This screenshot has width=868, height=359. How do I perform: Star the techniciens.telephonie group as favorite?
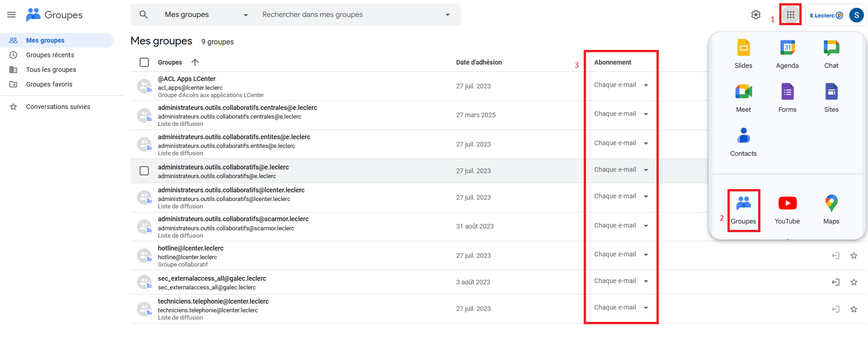[854, 309]
